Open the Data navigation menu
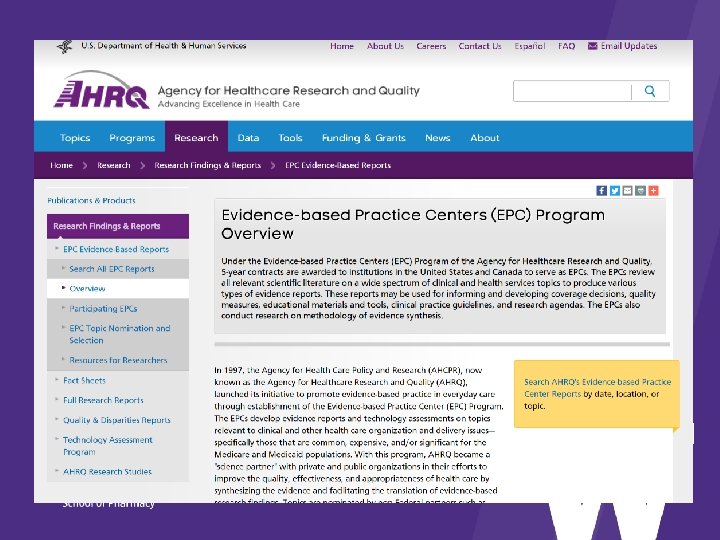Image resolution: width=720 pixels, height=540 pixels. [x=248, y=138]
